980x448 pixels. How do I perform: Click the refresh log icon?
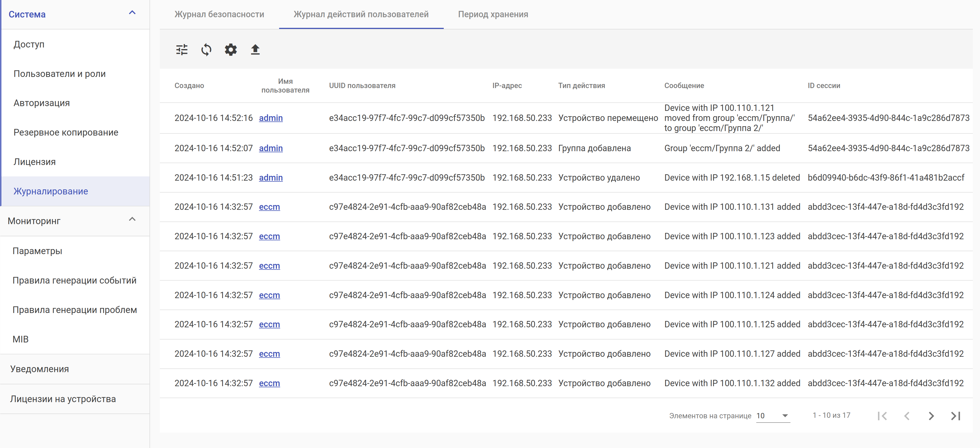point(206,50)
